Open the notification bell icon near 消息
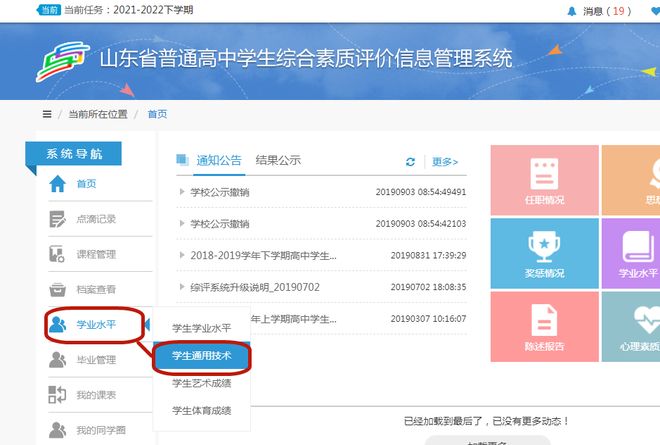 point(572,11)
